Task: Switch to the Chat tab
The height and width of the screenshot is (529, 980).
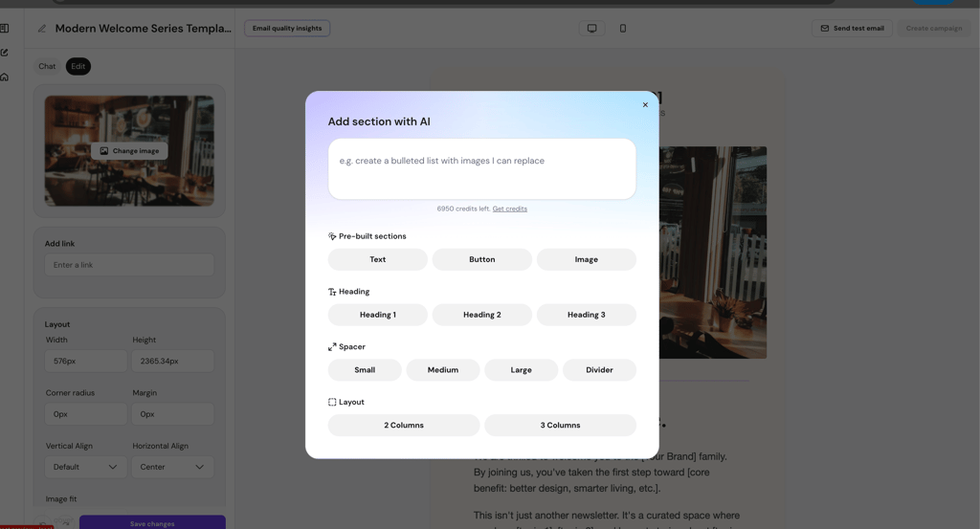Action: 47,66
